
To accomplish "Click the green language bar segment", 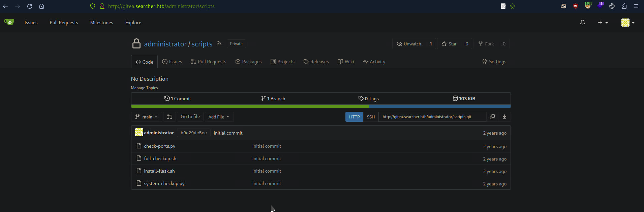I will 250,106.
